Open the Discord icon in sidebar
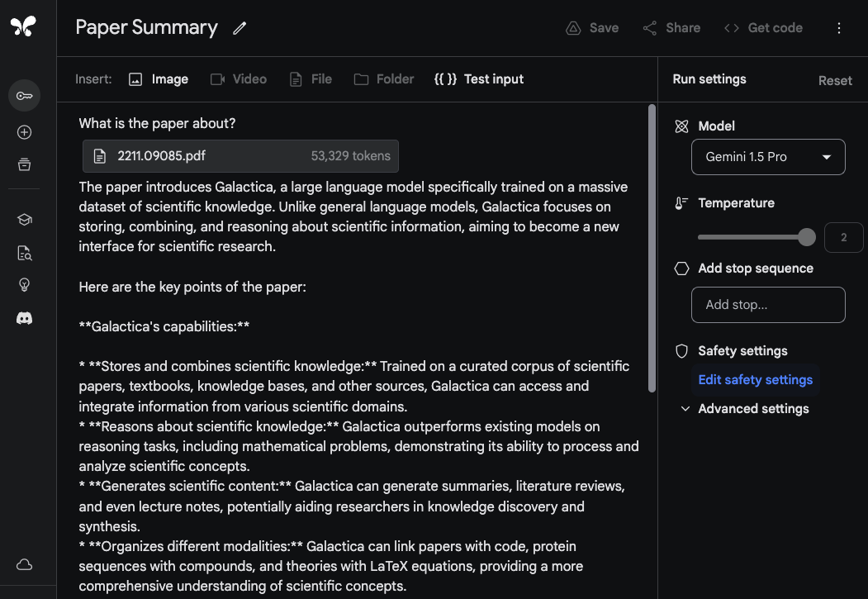The width and height of the screenshot is (868, 599). [24, 318]
